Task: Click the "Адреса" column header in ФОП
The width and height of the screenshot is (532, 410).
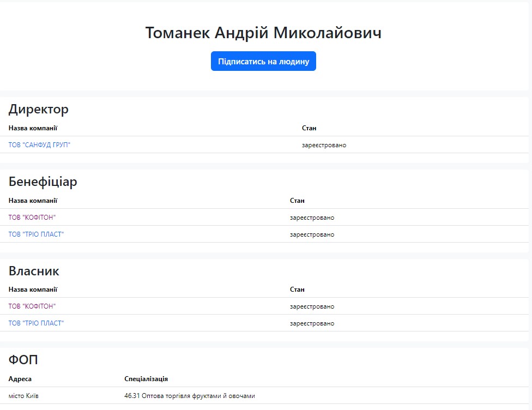Action: pos(20,379)
